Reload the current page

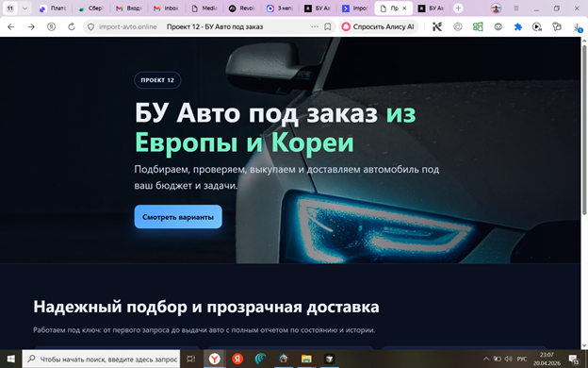point(72,26)
